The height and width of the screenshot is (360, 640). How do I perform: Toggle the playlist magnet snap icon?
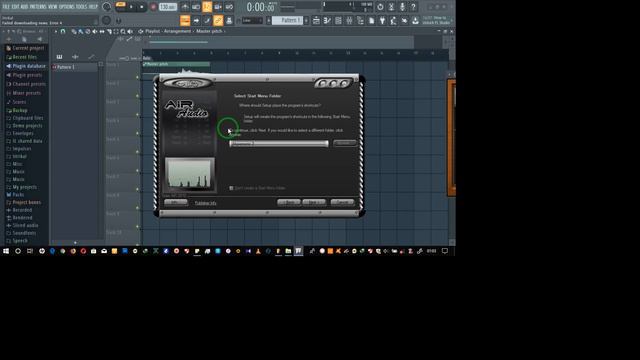pyautogui.click(x=63, y=31)
